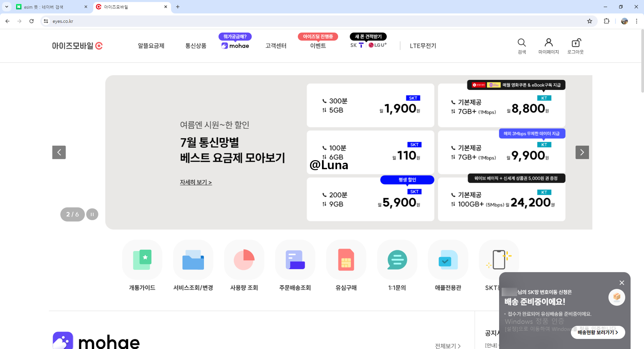The height and width of the screenshot is (349, 644).
Task: Click the 로그아웃 logout icon
Action: click(575, 46)
